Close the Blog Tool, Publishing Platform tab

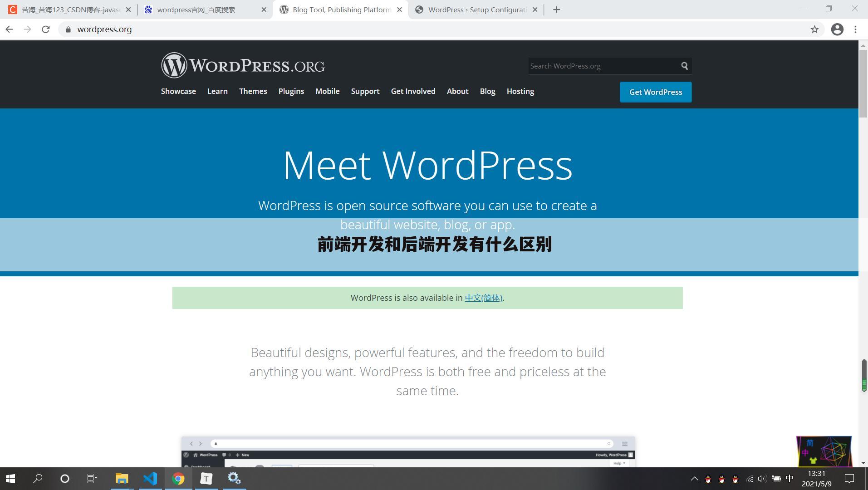click(399, 10)
